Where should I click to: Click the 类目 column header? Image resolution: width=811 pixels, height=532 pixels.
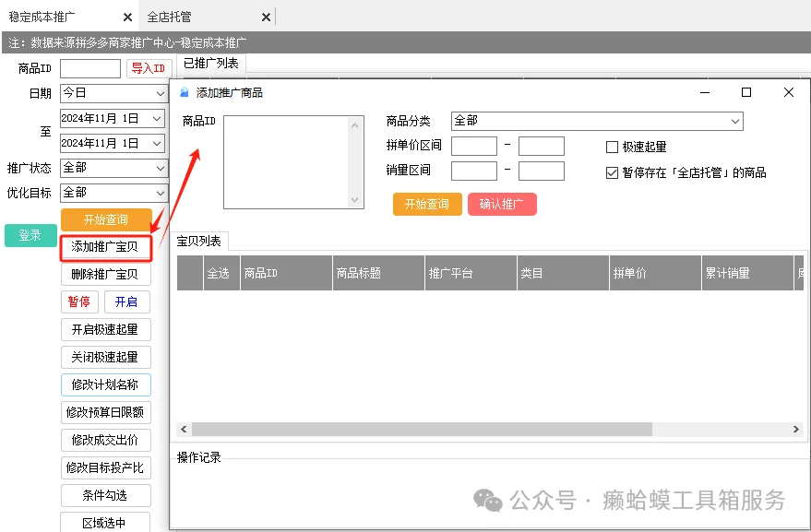click(x=563, y=273)
